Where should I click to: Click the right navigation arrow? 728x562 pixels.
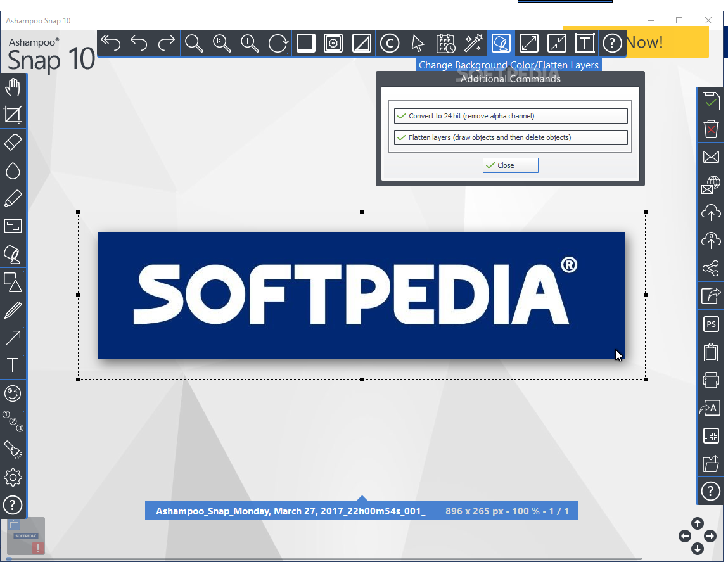pos(710,536)
